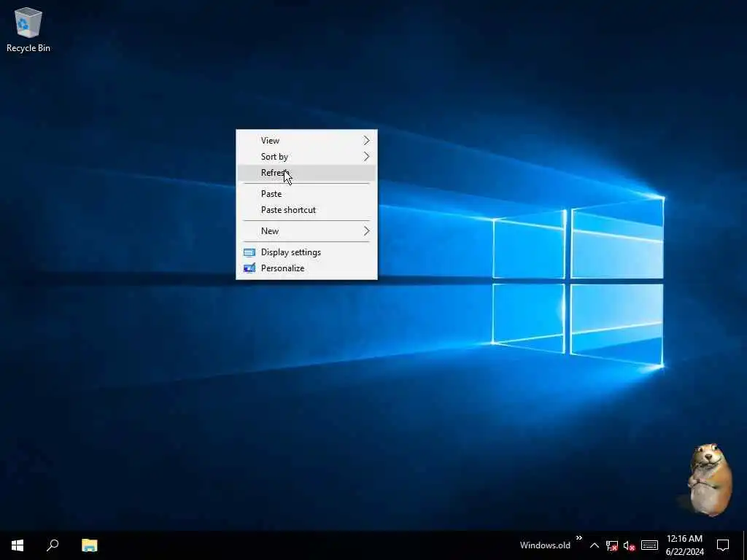The image size is (747, 560).
Task: Open the Windows Start menu
Action: 18,545
